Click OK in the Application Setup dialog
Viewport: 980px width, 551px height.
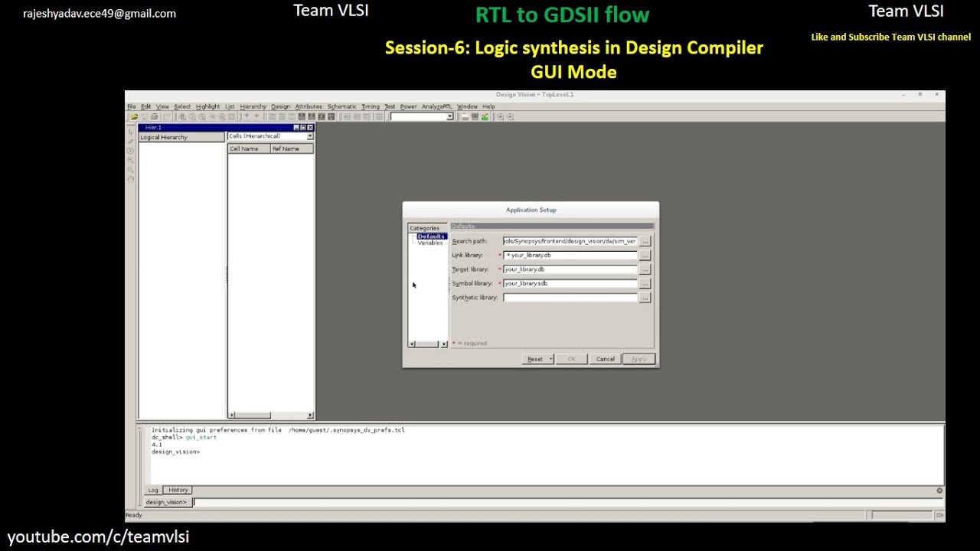[x=571, y=359]
